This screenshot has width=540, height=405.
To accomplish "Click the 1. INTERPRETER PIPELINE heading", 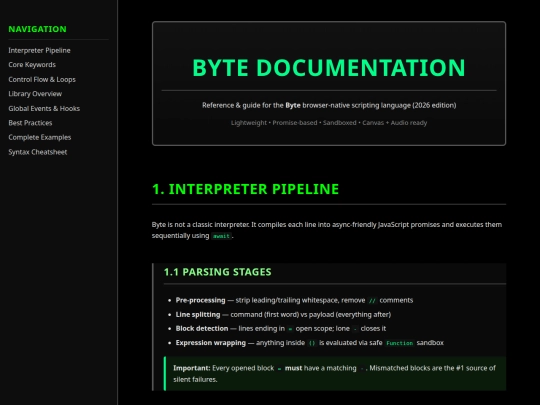I will coord(246,189).
